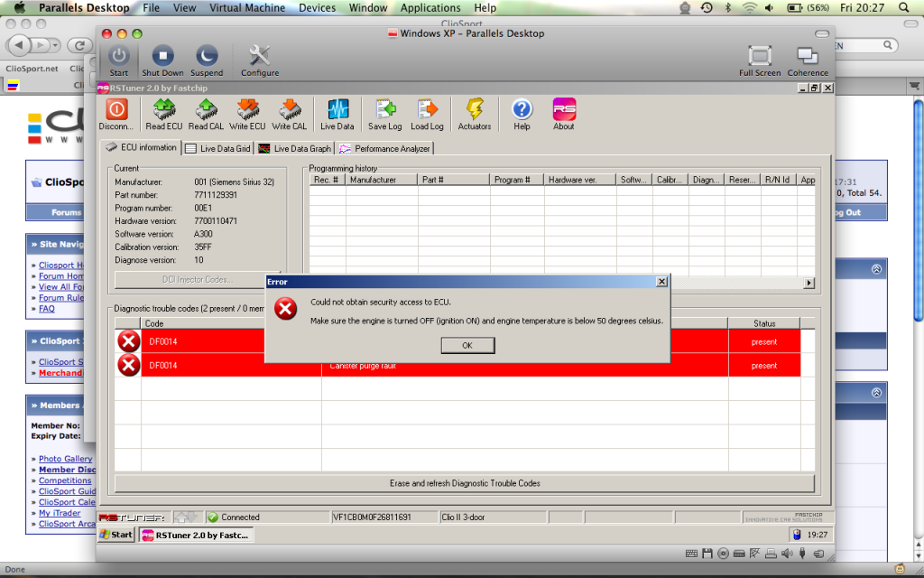The width and height of the screenshot is (924, 578).
Task: Click the Write CAL toolbar icon
Action: tap(290, 110)
